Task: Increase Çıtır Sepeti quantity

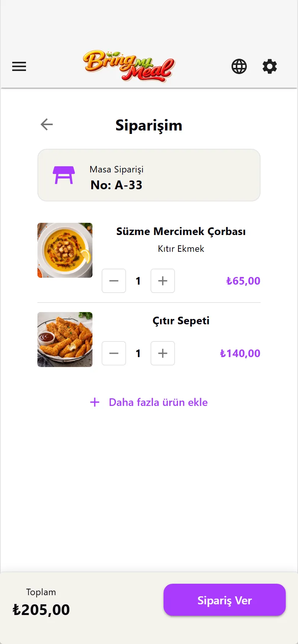Action: 163,353
